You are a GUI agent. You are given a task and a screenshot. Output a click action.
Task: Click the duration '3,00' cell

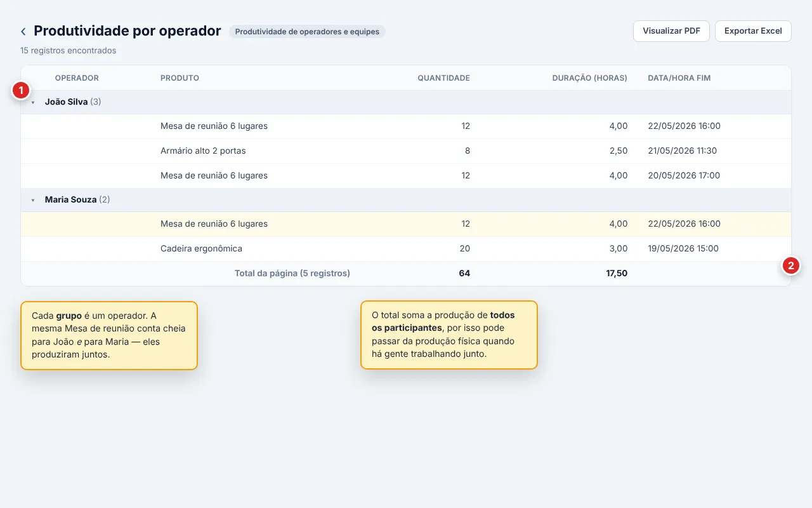[x=619, y=248]
